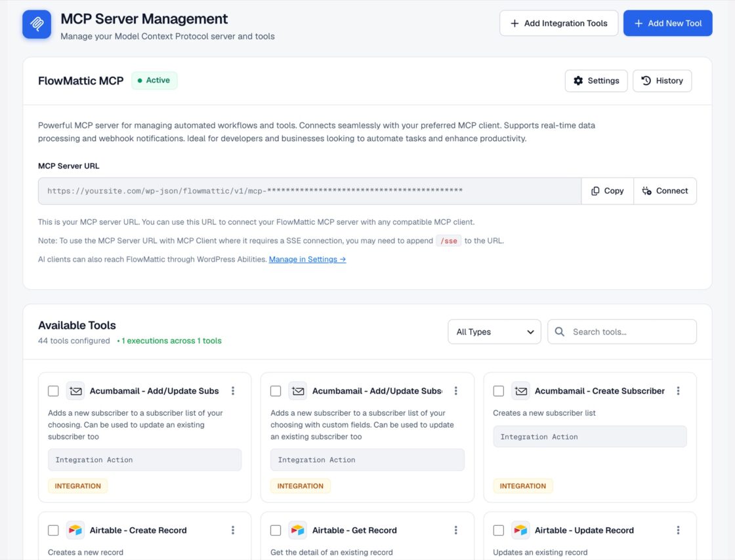Image resolution: width=735 pixels, height=560 pixels.
Task: Open the server Settings gear button
Action: pyautogui.click(x=596, y=81)
